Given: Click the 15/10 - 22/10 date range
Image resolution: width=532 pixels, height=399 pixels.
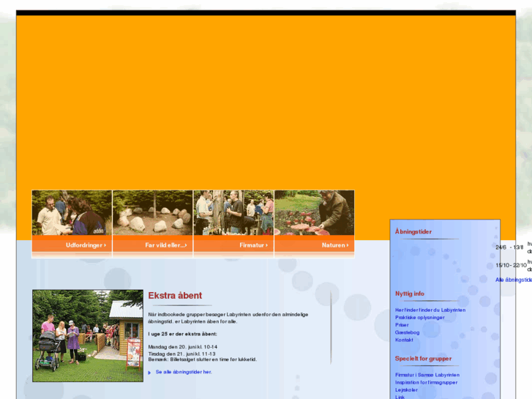Looking at the screenshot, I should 511,265.
